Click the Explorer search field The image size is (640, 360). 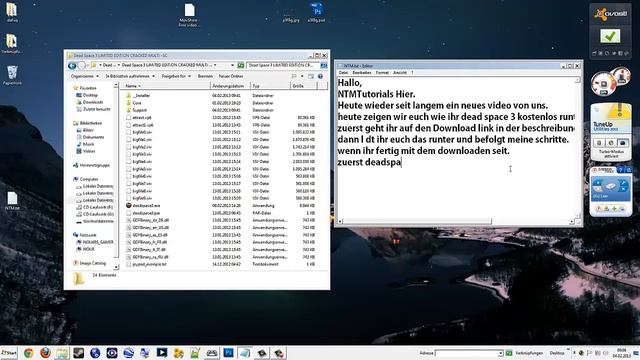click(x=283, y=65)
